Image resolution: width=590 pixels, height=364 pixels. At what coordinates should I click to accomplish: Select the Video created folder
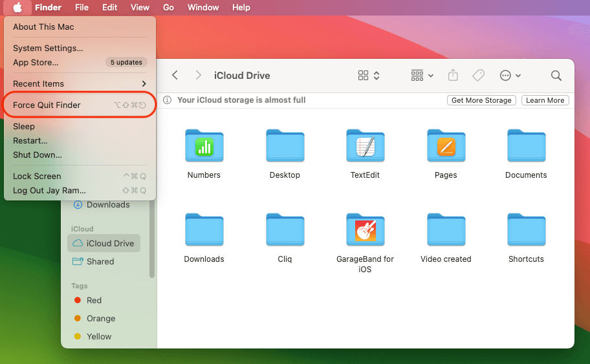click(x=446, y=230)
